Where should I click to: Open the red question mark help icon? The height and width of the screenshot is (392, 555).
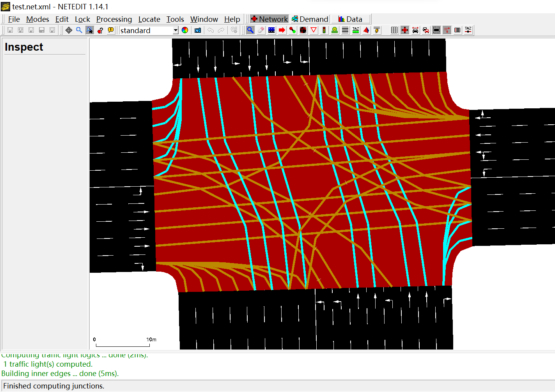pyautogui.click(x=100, y=30)
